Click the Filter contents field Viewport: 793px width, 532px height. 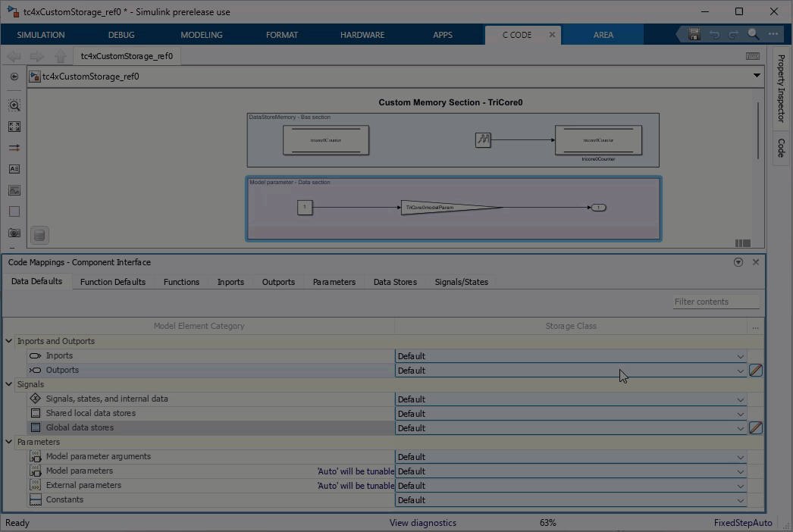pos(716,302)
